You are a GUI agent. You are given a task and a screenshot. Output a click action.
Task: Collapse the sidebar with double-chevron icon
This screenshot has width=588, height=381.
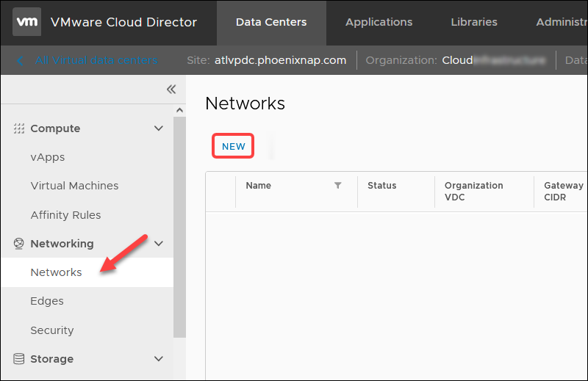click(x=171, y=89)
